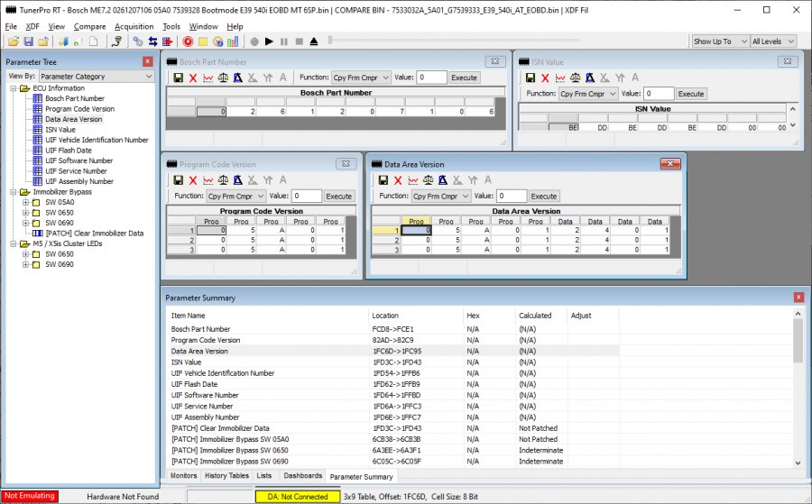Start playback with the play arrow
812x504 pixels.
coord(269,41)
